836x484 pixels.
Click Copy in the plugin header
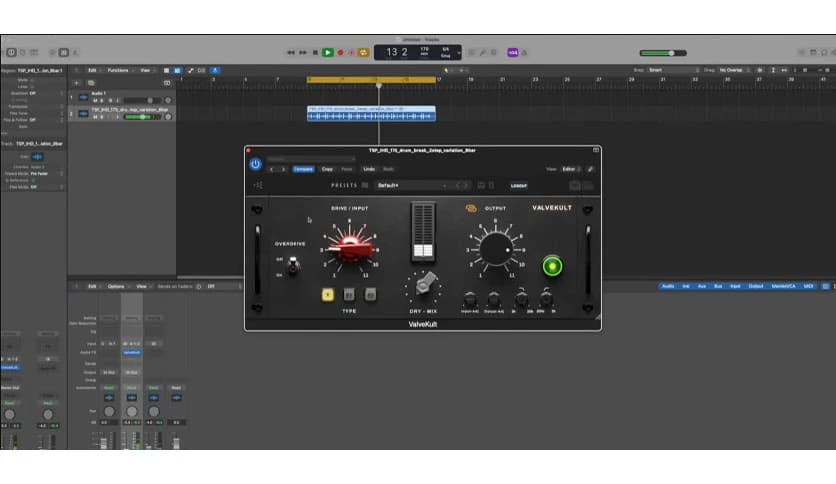click(327, 169)
